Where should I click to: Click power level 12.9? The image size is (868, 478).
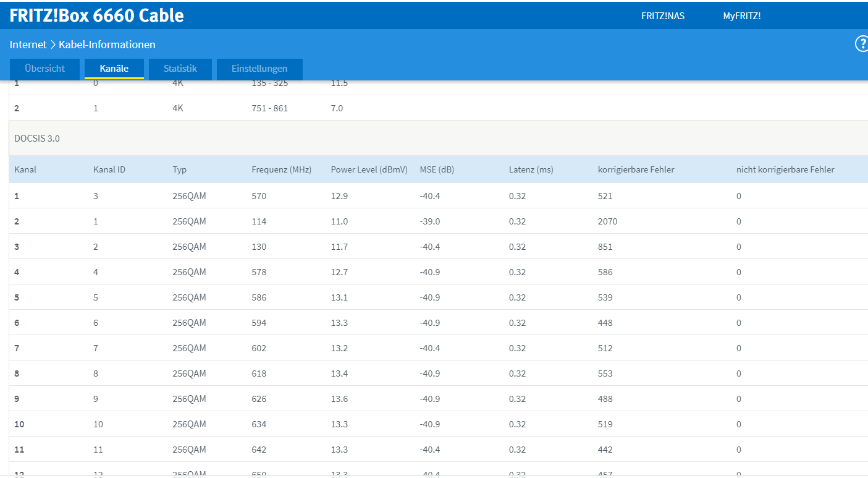(x=339, y=196)
